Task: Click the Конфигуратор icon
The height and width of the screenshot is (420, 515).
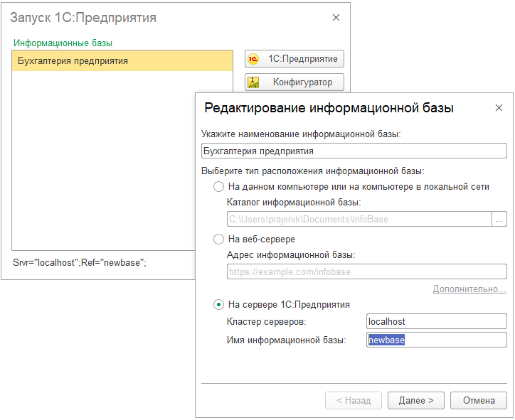Action: pos(253,82)
